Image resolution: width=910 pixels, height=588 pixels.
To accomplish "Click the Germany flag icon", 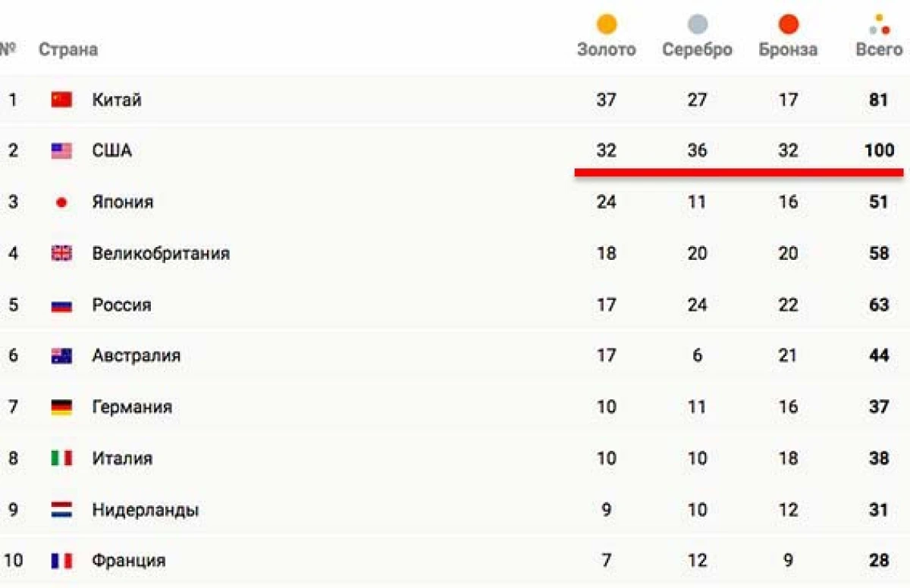I will 61,407.
